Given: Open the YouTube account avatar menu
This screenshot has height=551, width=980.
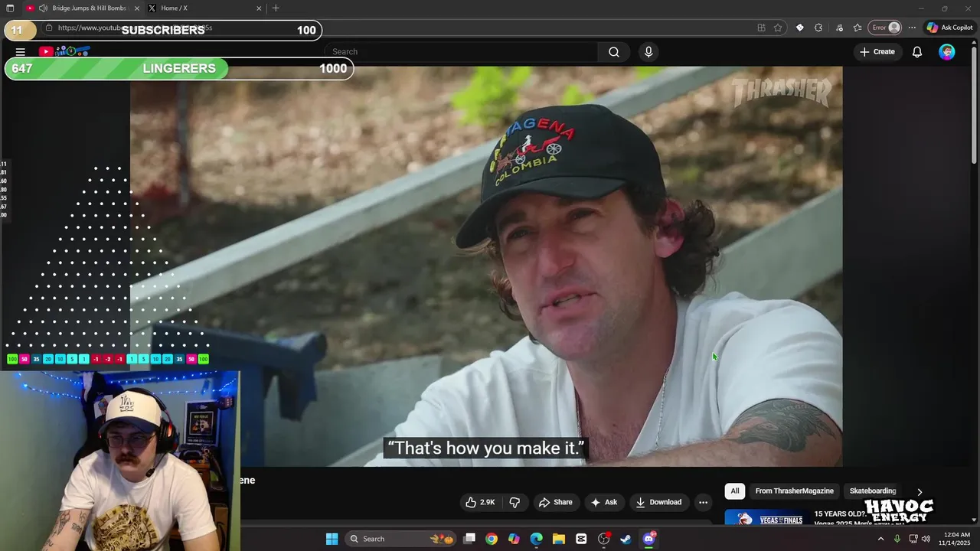Looking at the screenshot, I should pyautogui.click(x=947, y=52).
